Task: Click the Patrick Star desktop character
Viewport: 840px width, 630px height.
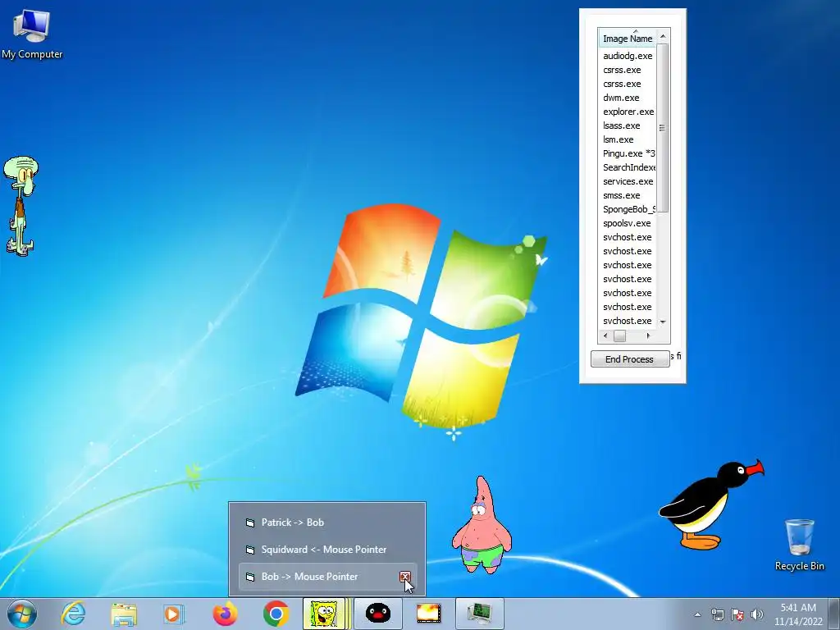Action: pyautogui.click(x=482, y=524)
